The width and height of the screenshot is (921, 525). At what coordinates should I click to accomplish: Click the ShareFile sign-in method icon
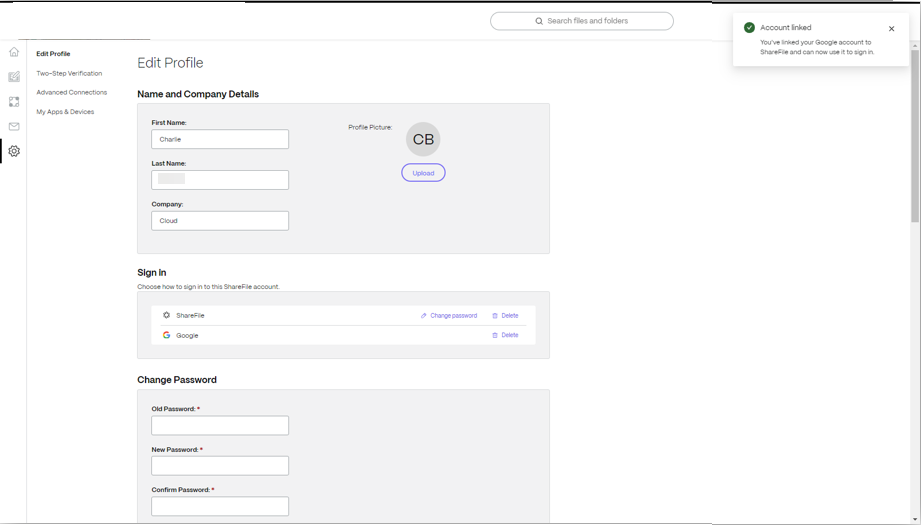(167, 315)
